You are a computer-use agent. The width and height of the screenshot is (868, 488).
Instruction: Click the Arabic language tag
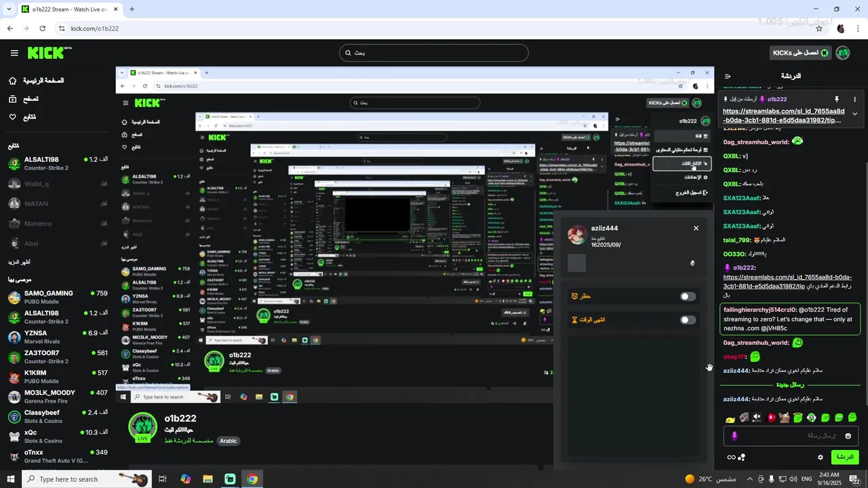[229, 441]
